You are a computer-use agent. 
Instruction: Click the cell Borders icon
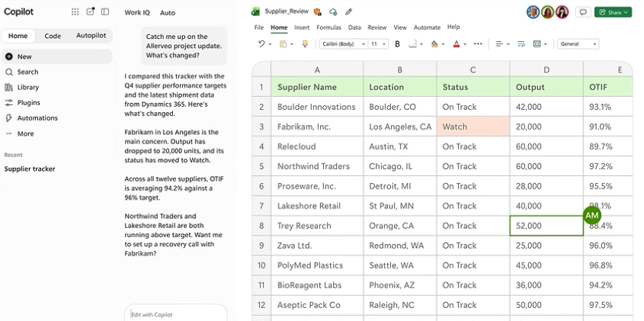tap(413, 44)
